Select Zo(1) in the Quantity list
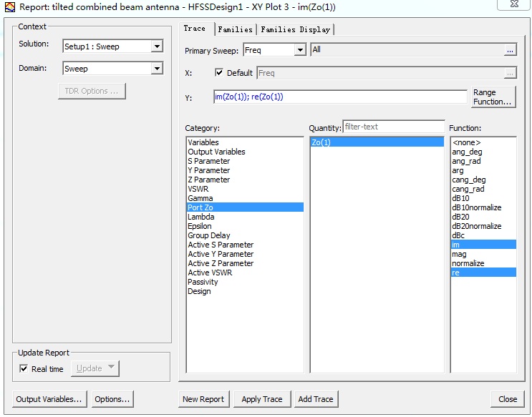The width and height of the screenshot is (532, 417). [377, 142]
